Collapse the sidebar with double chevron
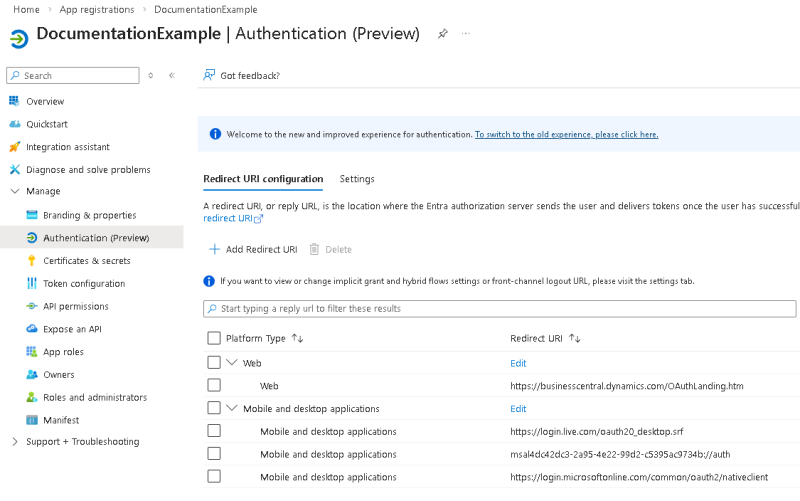Screen dimensions: 800x501 (172, 76)
